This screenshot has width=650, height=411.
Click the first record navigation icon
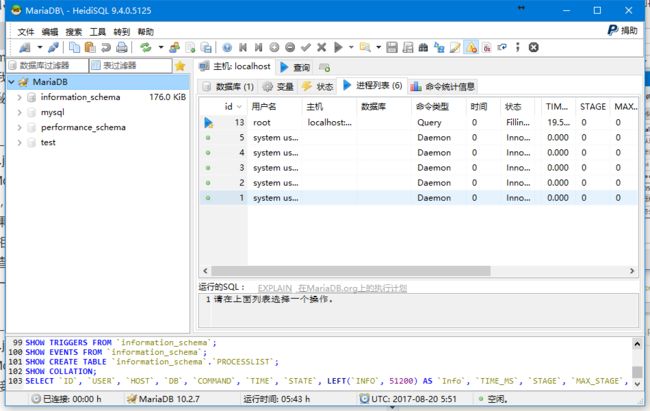click(243, 47)
